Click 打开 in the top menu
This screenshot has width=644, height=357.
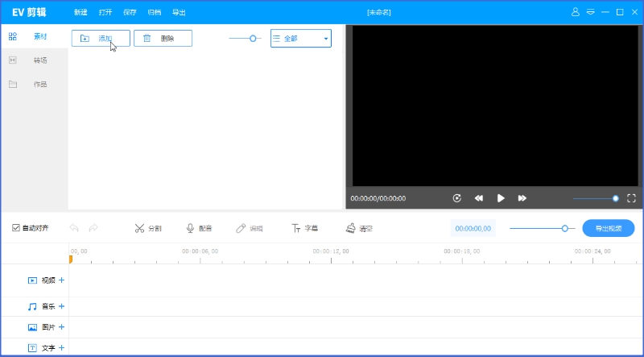[105, 12]
